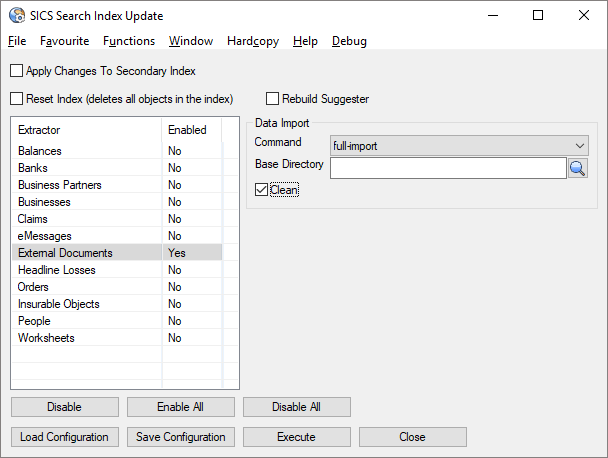608x458 pixels.
Task: Open the File menu
Action: (17, 41)
